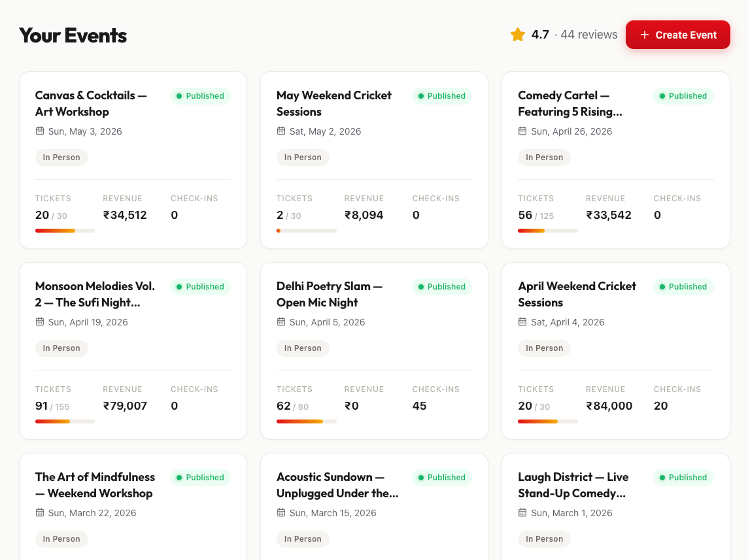The image size is (748, 560).
Task: Open the 44 reviews link
Action: point(588,35)
